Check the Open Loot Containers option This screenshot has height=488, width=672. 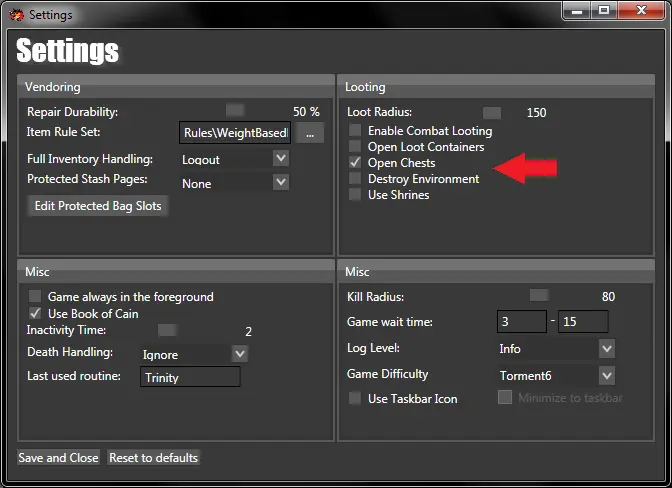355,147
